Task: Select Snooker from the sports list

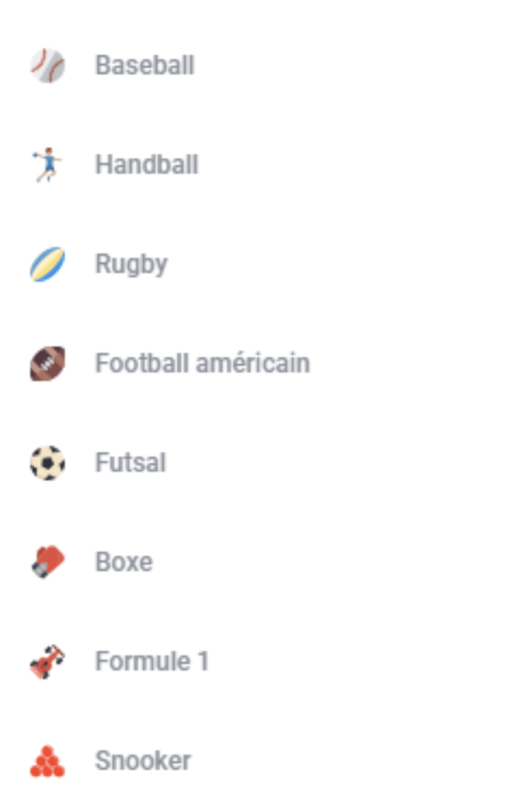Action: coord(266,761)
